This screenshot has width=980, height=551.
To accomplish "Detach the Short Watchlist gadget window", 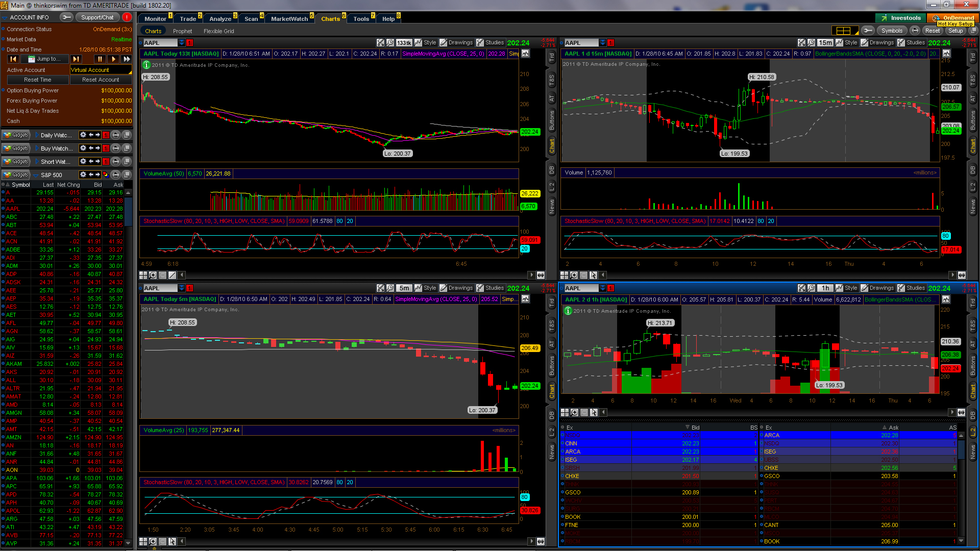I will coord(127,162).
